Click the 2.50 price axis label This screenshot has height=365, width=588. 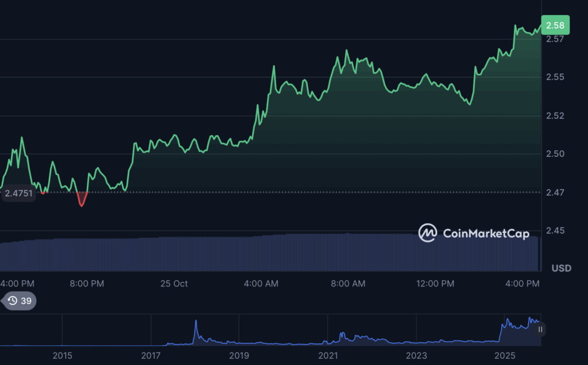point(555,154)
